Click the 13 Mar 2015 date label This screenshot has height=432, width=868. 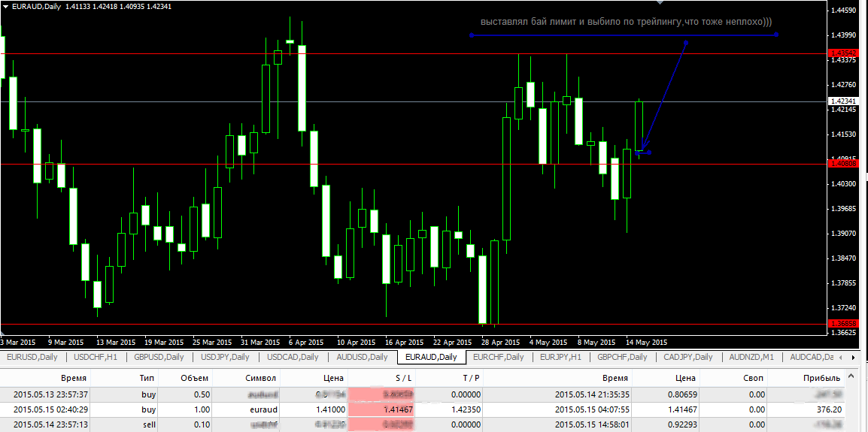pos(115,342)
